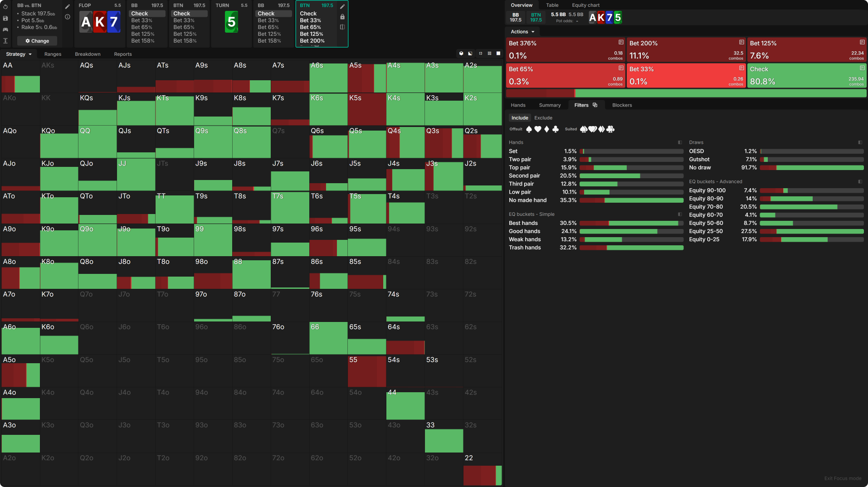Select the Include filter mode
868x487 pixels.
coord(520,118)
